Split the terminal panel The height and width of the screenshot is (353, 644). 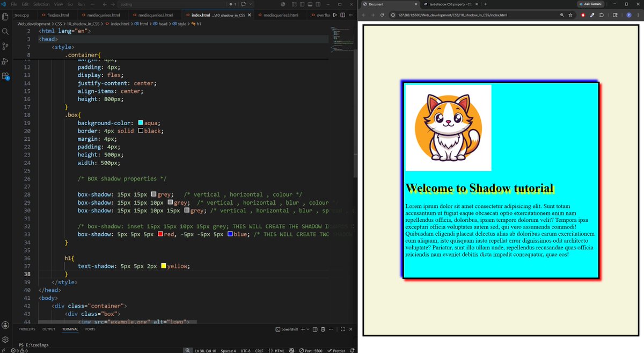point(315,329)
